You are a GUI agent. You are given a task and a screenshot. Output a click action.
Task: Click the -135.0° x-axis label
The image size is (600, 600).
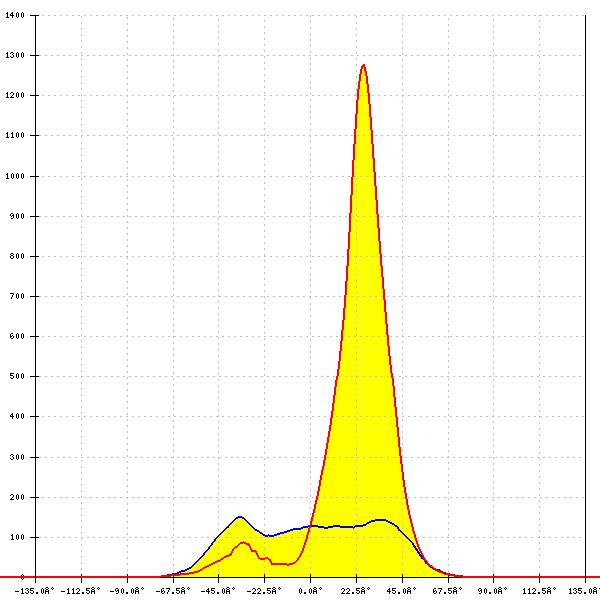point(35,591)
